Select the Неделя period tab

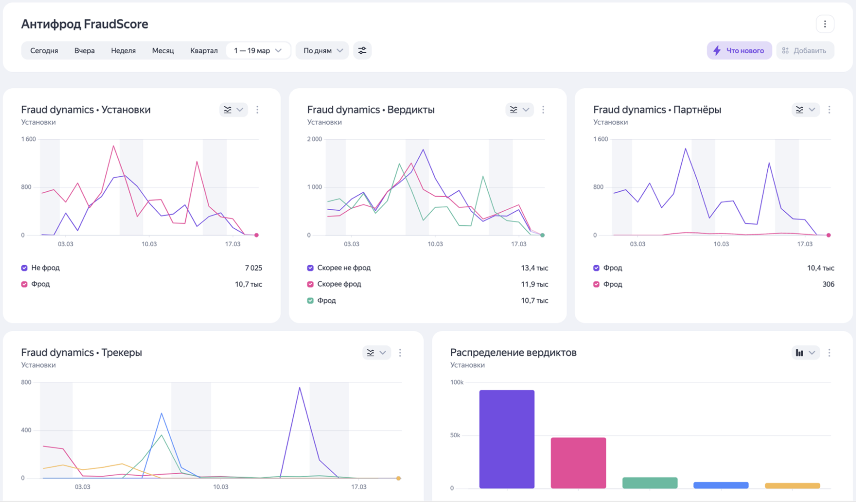tap(123, 50)
